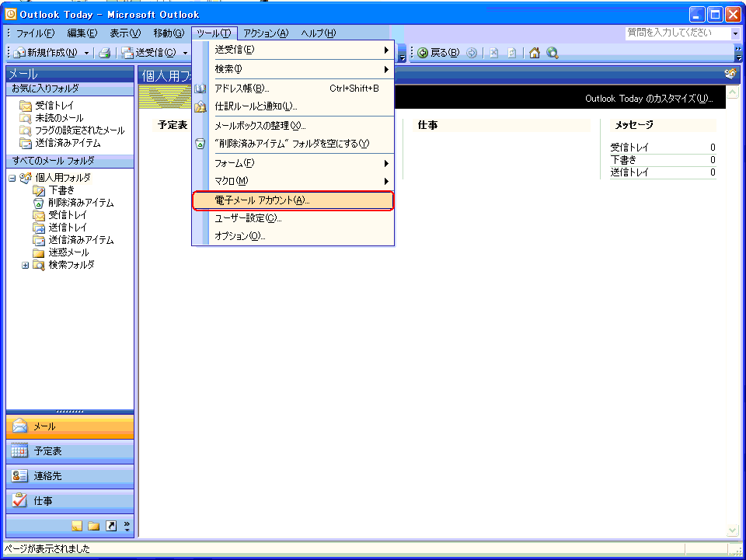Click the refresh page toolbar icon
This screenshot has height=560, width=746.
tap(512, 53)
